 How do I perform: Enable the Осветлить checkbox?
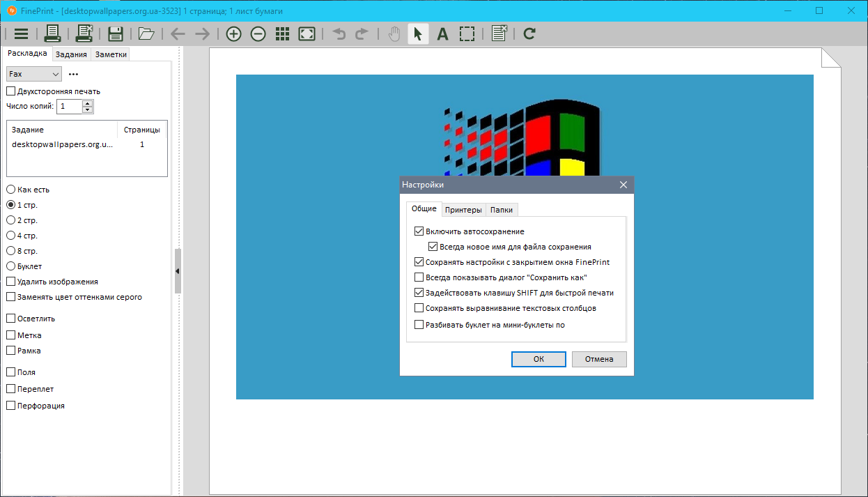click(31, 319)
